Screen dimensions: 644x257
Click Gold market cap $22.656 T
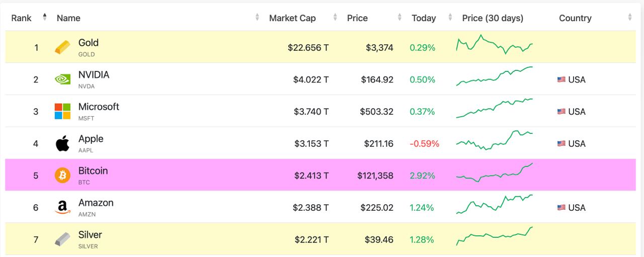point(308,48)
